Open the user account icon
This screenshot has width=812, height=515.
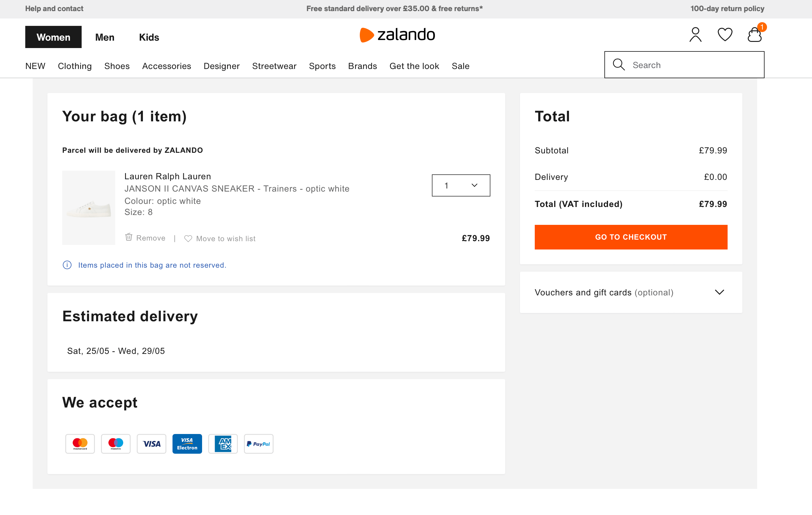pyautogui.click(x=695, y=35)
